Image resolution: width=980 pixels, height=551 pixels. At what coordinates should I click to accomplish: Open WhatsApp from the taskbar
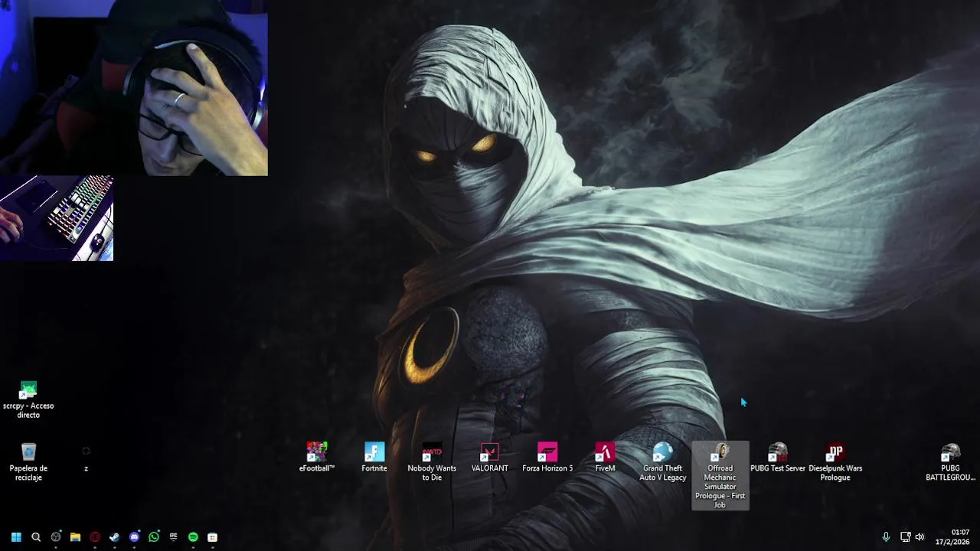coord(154,537)
